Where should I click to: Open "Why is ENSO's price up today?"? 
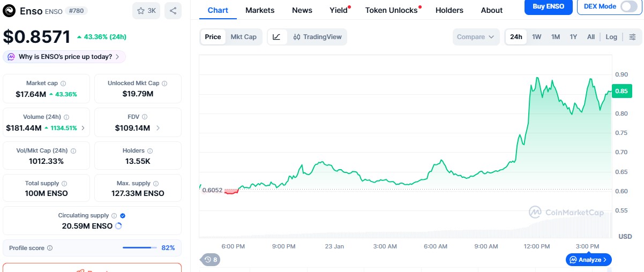coord(65,57)
